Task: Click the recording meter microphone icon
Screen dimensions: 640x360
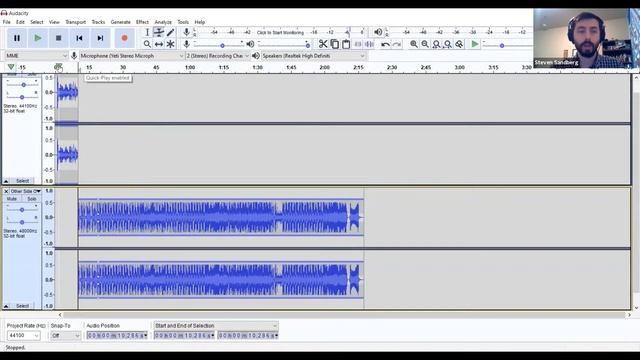Action: [187, 32]
